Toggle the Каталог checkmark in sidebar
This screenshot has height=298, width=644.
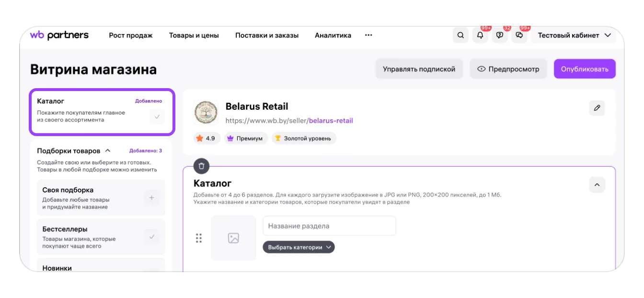click(x=157, y=116)
